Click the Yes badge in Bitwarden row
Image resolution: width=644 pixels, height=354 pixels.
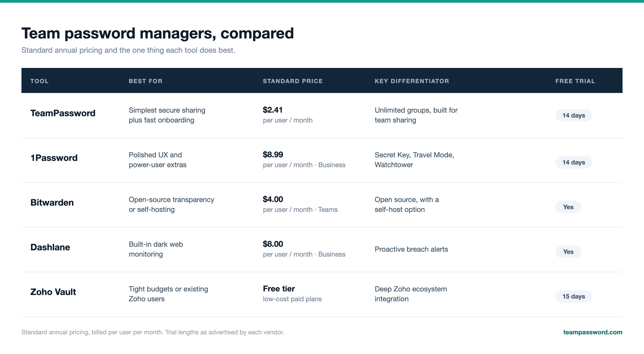[x=568, y=207]
